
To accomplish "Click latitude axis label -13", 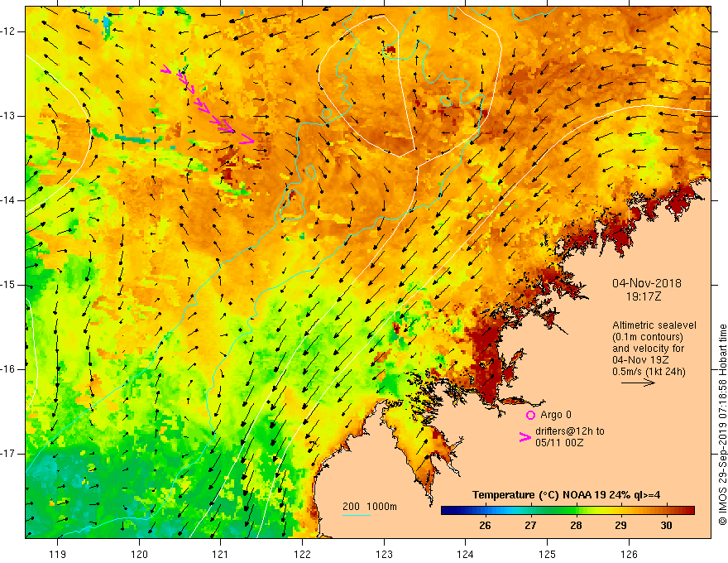I will 9,116.
